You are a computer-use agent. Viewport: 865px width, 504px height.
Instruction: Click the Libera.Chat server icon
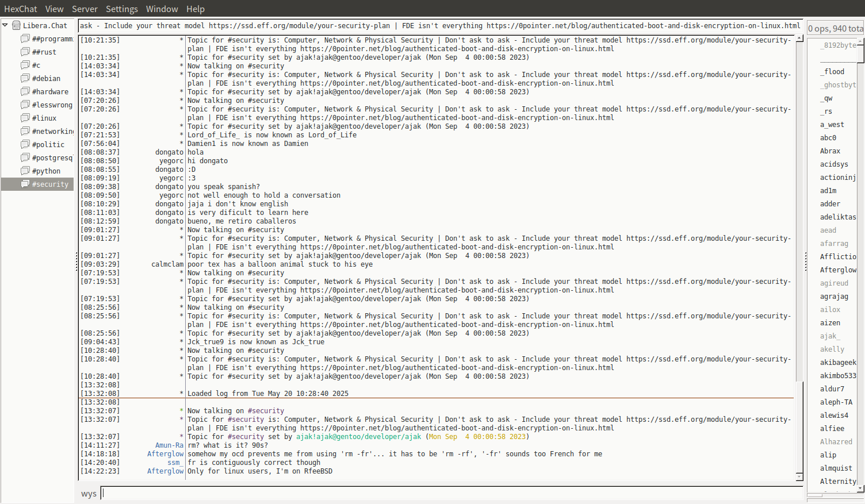(x=17, y=25)
